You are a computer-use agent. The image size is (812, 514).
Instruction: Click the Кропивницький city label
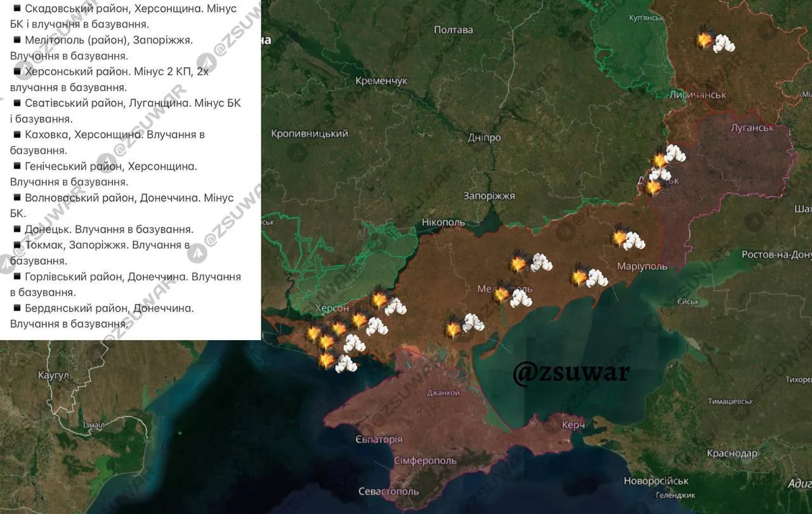[310, 134]
